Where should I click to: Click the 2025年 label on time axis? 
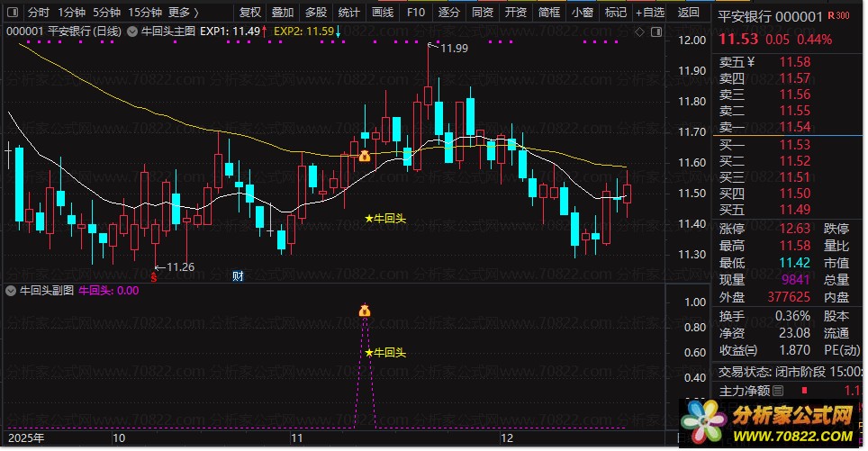click(26, 438)
